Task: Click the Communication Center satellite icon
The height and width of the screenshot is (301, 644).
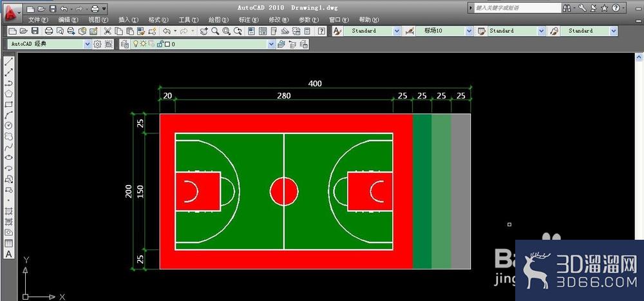Action: 593,8
